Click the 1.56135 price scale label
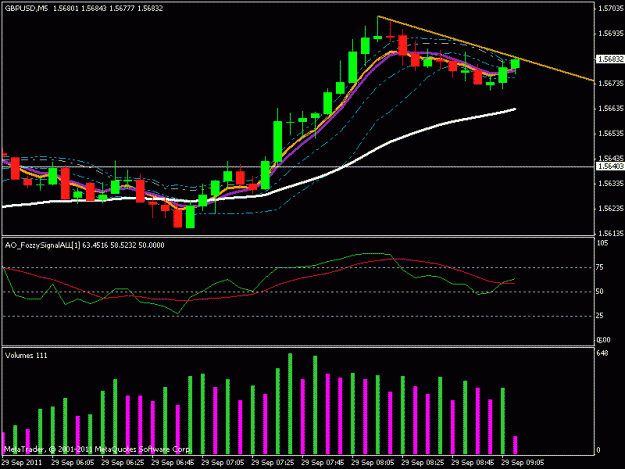Image resolution: width=625 pixels, height=469 pixels. tap(611, 234)
